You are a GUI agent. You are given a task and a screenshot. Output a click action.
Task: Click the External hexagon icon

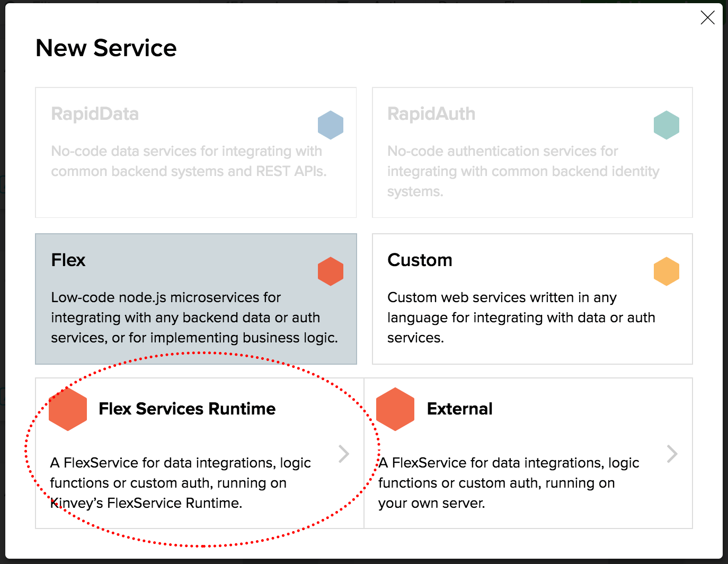[395, 409]
